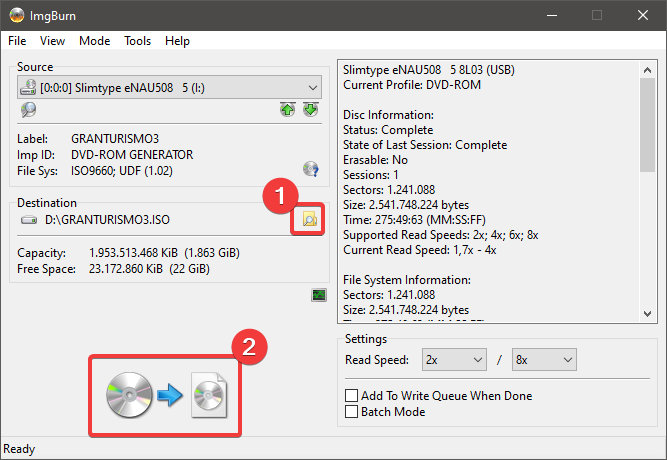Click the green graph display icon
667x460 pixels.
(x=319, y=295)
